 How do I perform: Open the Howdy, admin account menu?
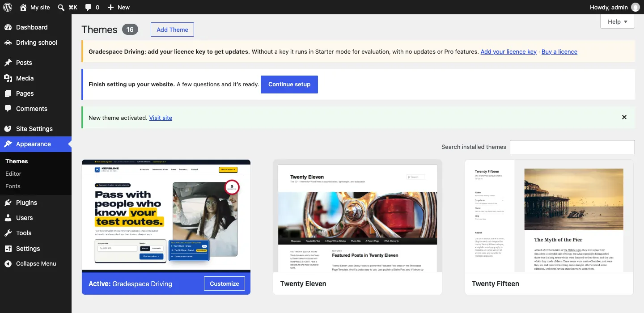click(615, 7)
